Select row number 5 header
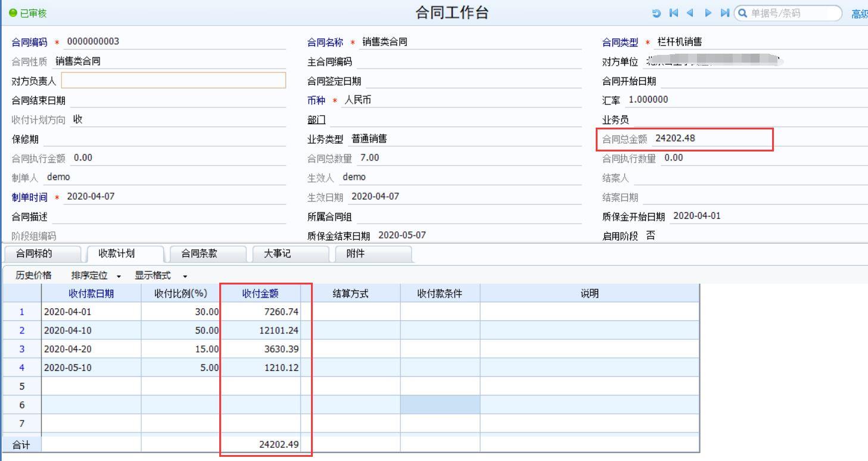Image resolution: width=868 pixels, height=461 pixels. [x=22, y=386]
